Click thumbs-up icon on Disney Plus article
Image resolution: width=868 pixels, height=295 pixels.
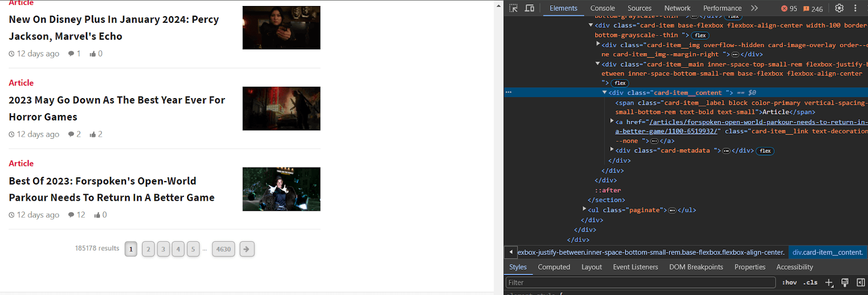click(93, 54)
